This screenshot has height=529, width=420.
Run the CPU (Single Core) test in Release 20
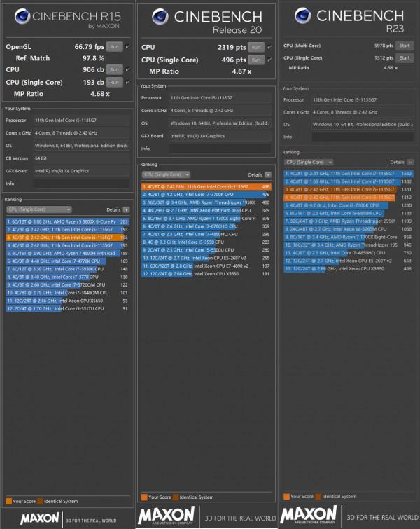coord(256,60)
